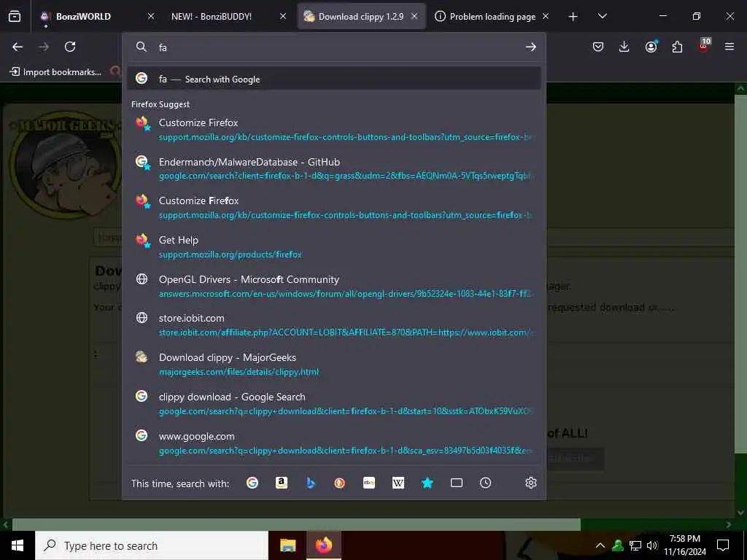Image resolution: width=747 pixels, height=560 pixels.
Task: Click Windows taskbar search box
Action: (152, 545)
